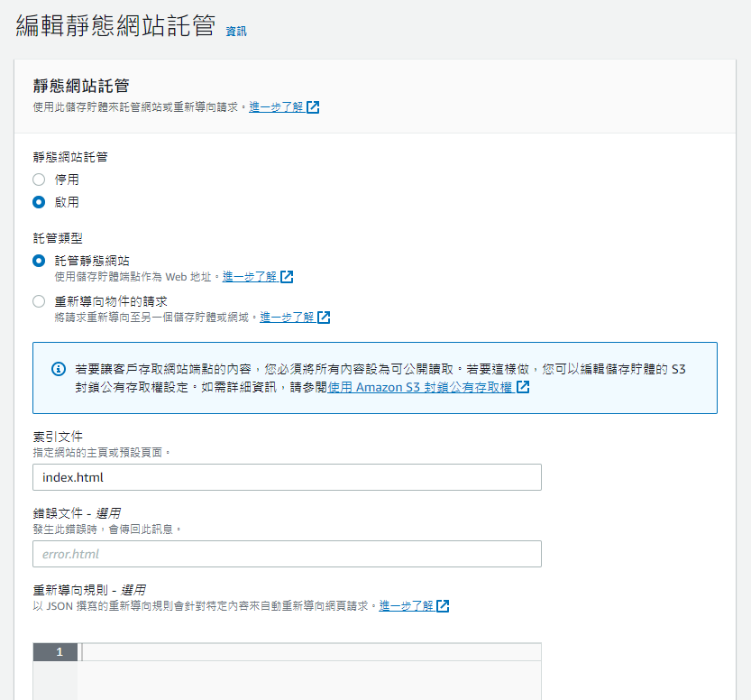
Task: Click the 託管類型 section label
Action: tap(58, 238)
